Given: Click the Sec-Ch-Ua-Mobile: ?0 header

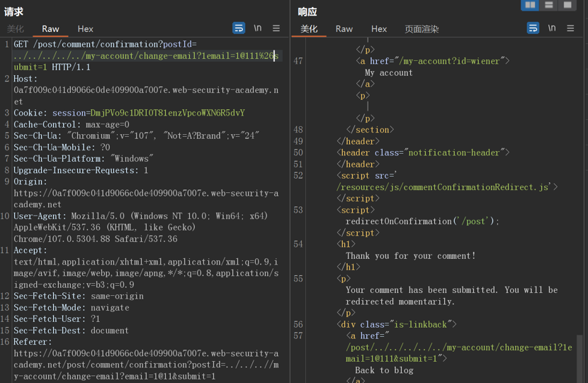Looking at the screenshot, I should coord(62,148).
